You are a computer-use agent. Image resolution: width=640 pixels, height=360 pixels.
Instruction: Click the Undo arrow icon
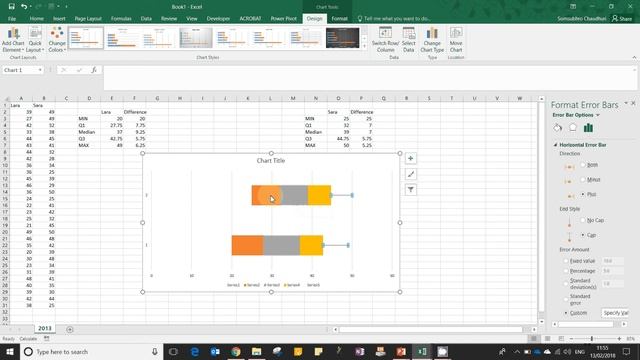tap(24, 7)
